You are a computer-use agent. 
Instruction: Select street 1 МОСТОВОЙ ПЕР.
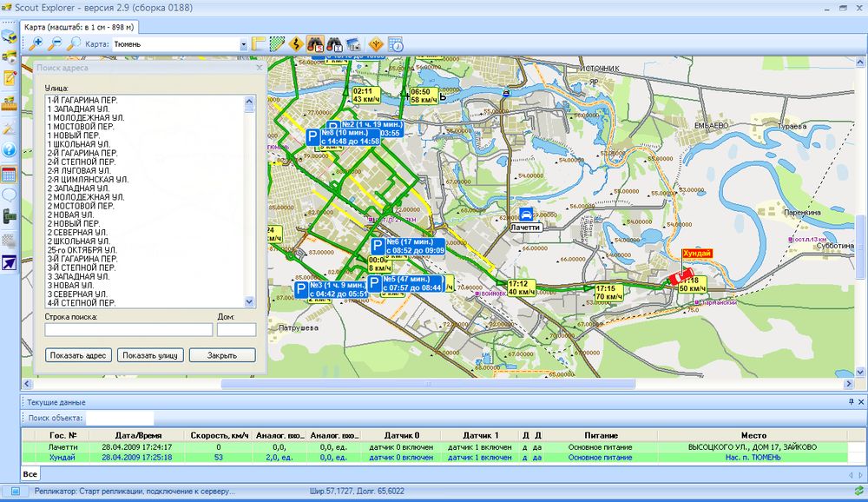point(81,126)
